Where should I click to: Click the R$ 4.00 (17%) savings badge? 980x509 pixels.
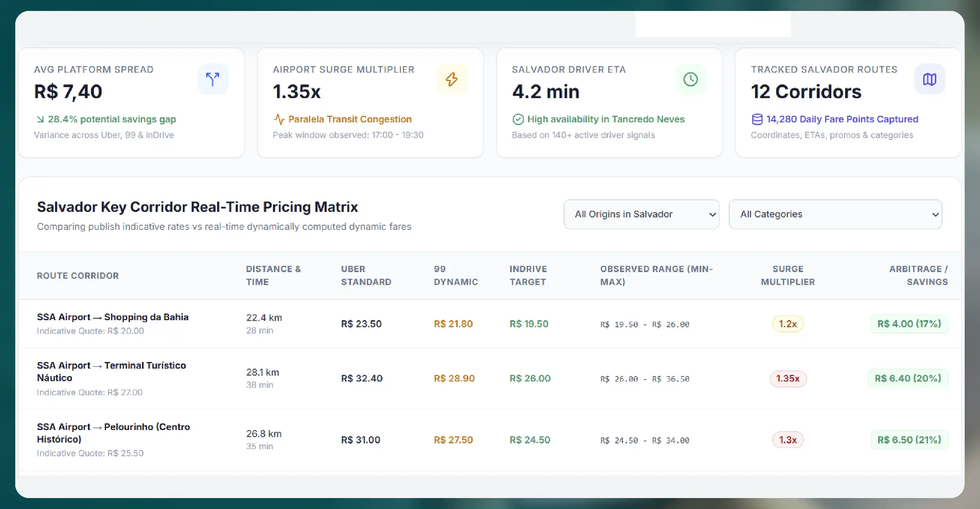[x=909, y=324]
